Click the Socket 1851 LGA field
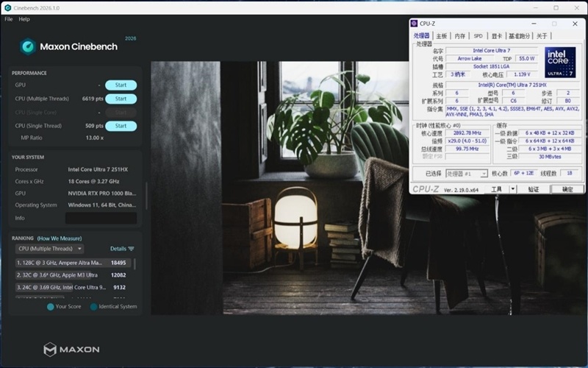588x368 pixels. point(491,66)
